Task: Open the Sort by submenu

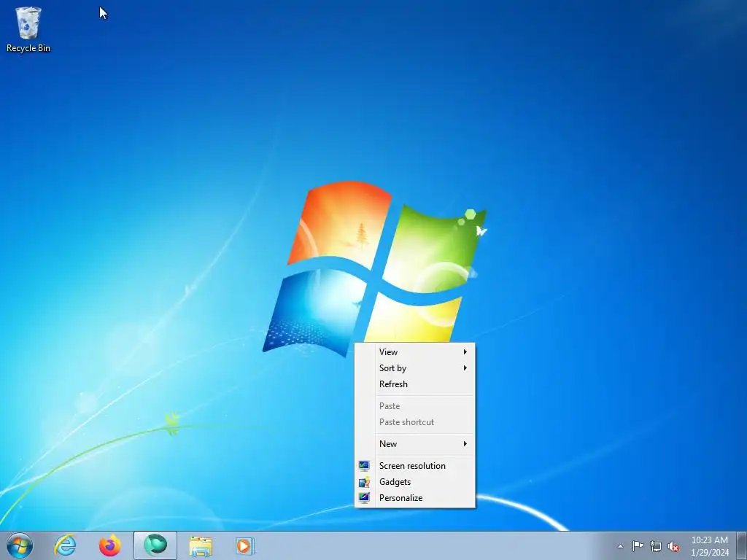Action: pyautogui.click(x=415, y=368)
